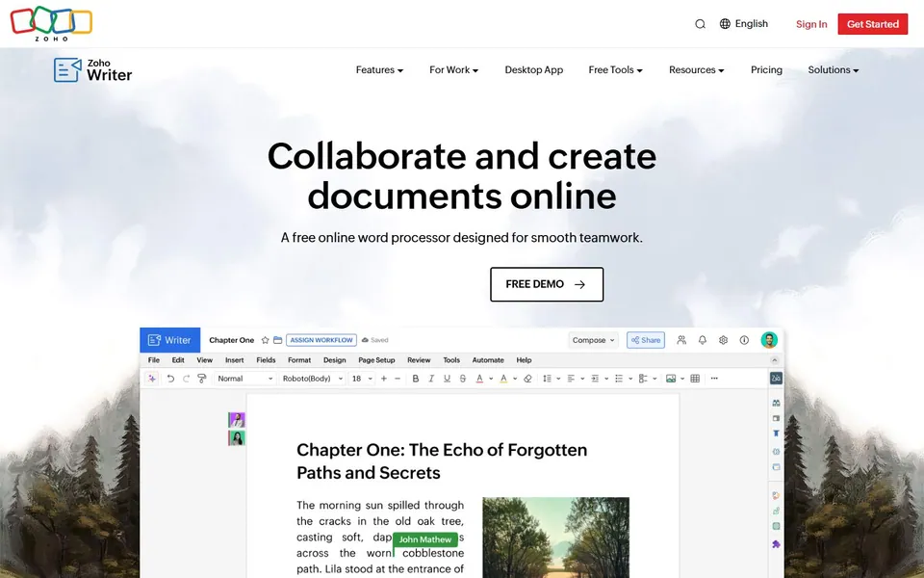
Task: Toggle italic formatting
Action: pyautogui.click(x=431, y=379)
